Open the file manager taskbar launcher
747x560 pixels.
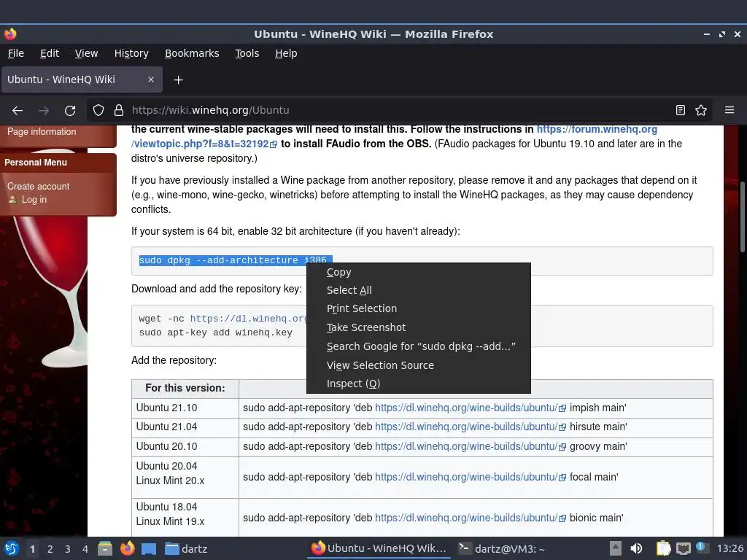[105, 548]
